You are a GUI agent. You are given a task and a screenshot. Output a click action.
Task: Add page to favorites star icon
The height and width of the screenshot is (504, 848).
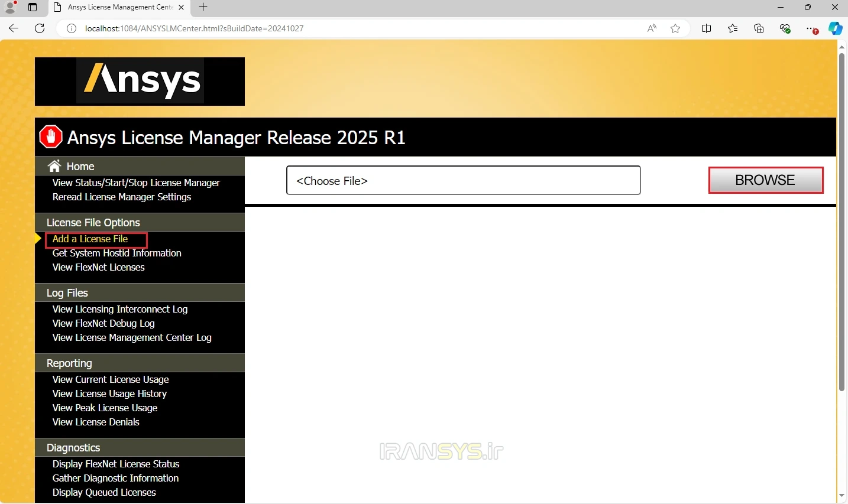point(675,28)
